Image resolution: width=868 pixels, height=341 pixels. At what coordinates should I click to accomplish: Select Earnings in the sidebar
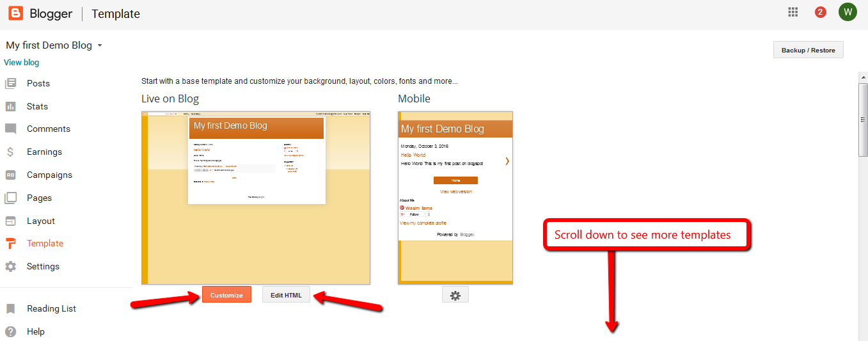coord(44,152)
